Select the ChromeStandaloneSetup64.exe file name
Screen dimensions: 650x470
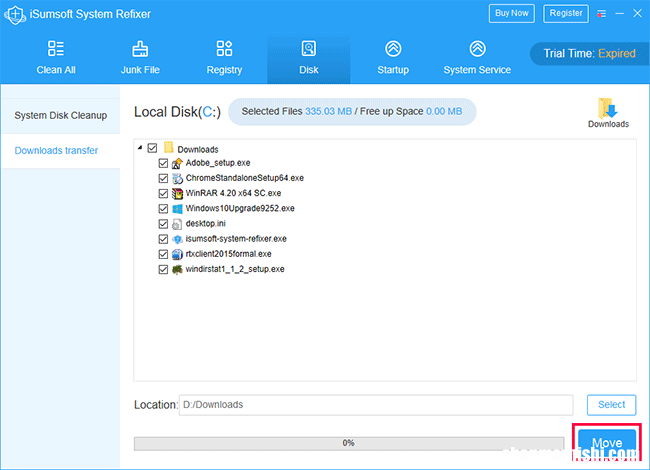coord(245,178)
